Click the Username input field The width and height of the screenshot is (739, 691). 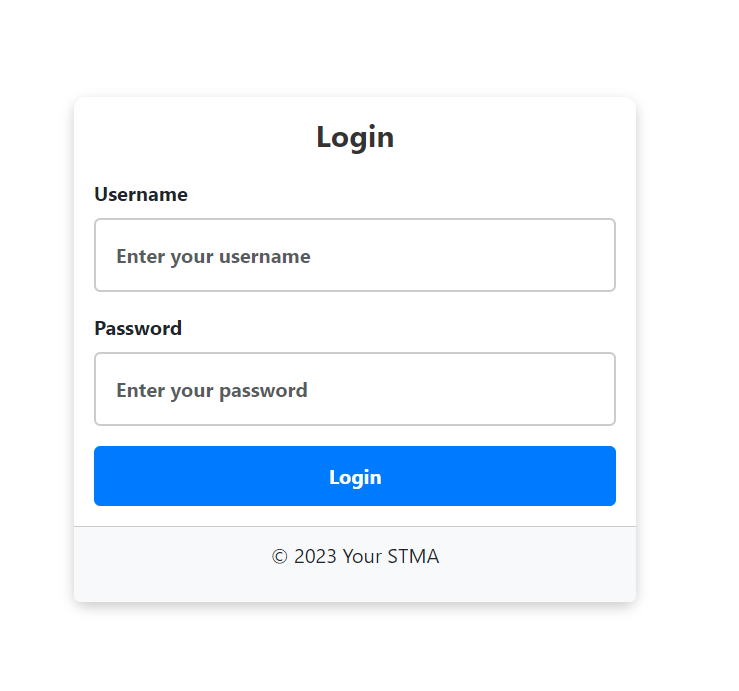click(354, 255)
